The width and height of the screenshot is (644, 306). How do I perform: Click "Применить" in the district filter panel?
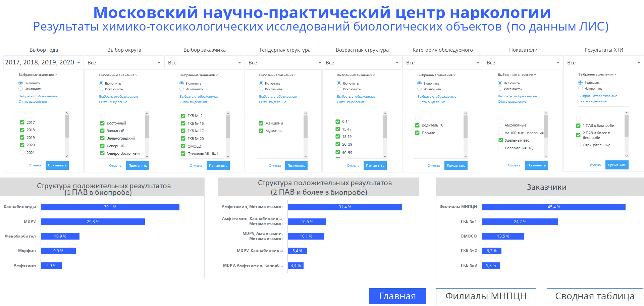(138, 165)
